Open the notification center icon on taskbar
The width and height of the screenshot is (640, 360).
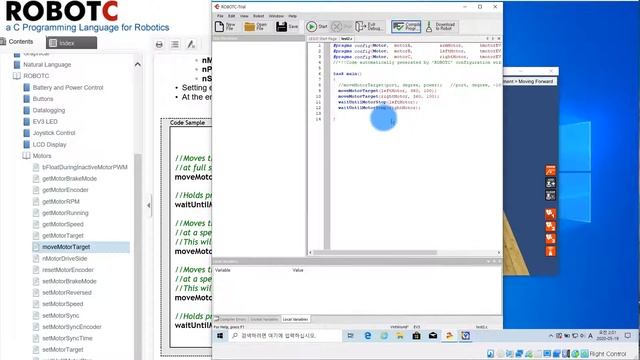tap(627, 336)
